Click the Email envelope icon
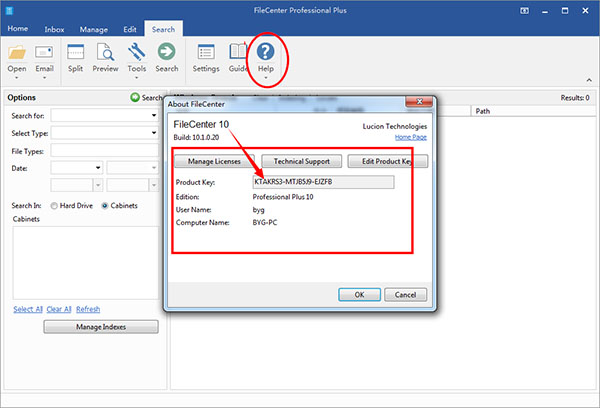The image size is (600, 408). [44, 52]
